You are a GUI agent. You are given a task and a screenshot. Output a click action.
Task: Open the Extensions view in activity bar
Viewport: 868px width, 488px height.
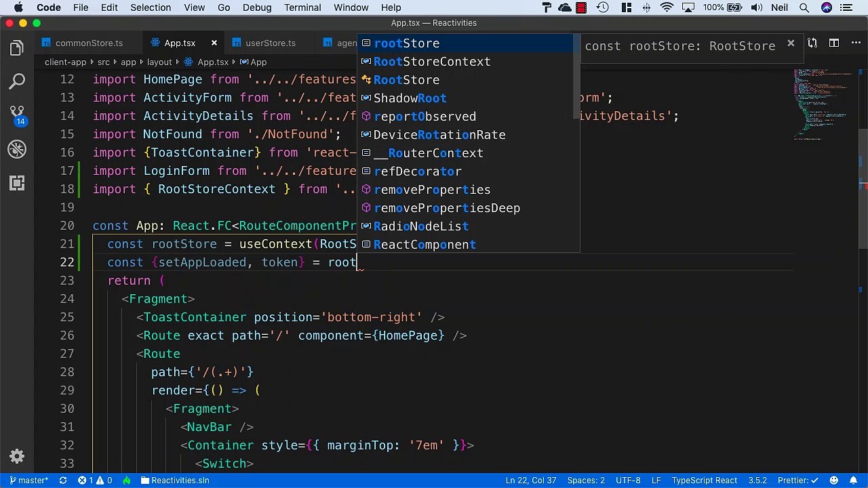[17, 183]
